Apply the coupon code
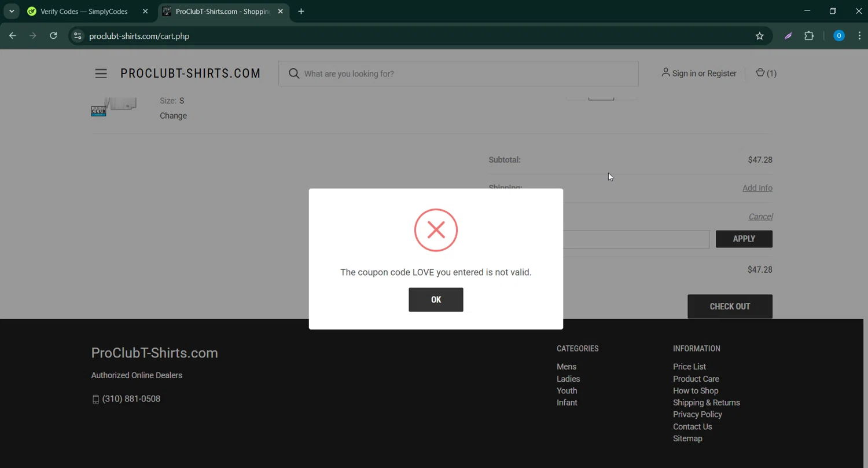This screenshot has width=868, height=468. click(x=744, y=239)
